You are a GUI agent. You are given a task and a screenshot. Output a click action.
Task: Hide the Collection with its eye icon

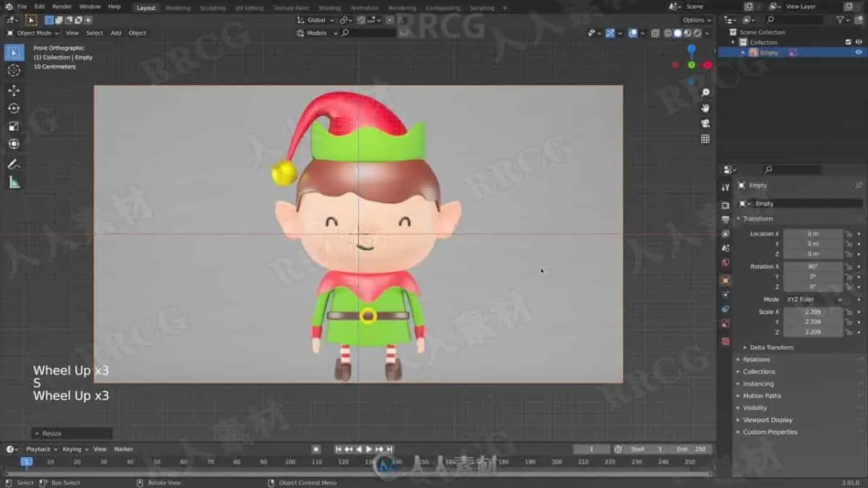pos(859,42)
